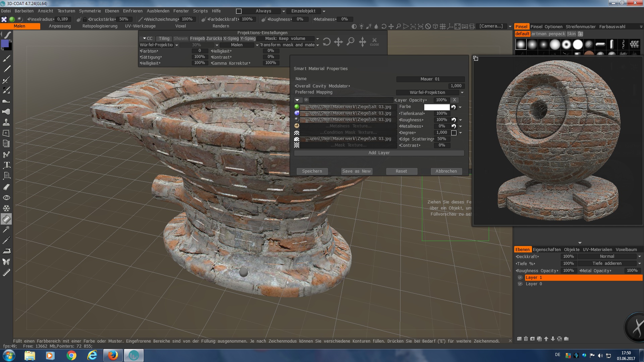Select the Freeze snowflake tool
This screenshot has width=644, height=362.
(x=6, y=208)
